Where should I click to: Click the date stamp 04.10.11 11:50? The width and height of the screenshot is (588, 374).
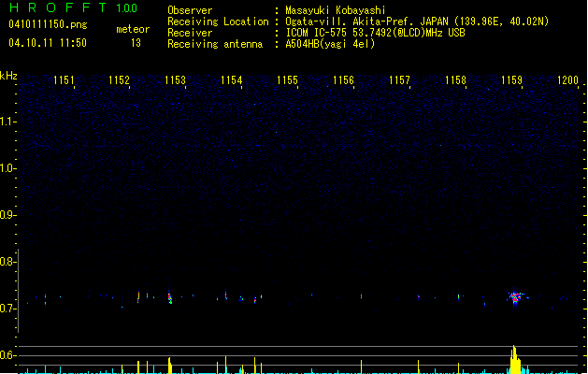pos(48,43)
